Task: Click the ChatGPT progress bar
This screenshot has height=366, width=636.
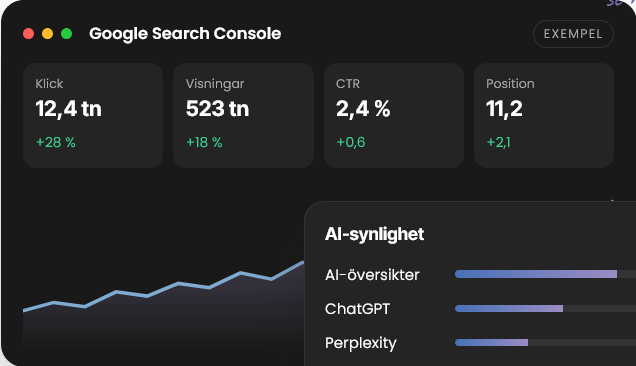Action: click(545, 309)
